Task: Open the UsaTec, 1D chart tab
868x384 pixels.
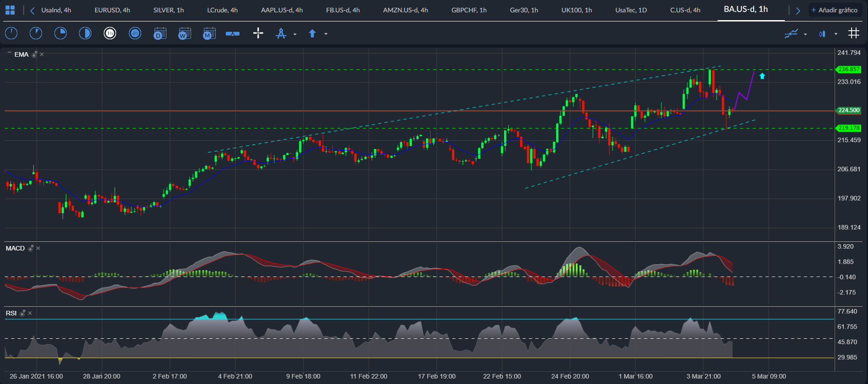Action: [x=631, y=10]
